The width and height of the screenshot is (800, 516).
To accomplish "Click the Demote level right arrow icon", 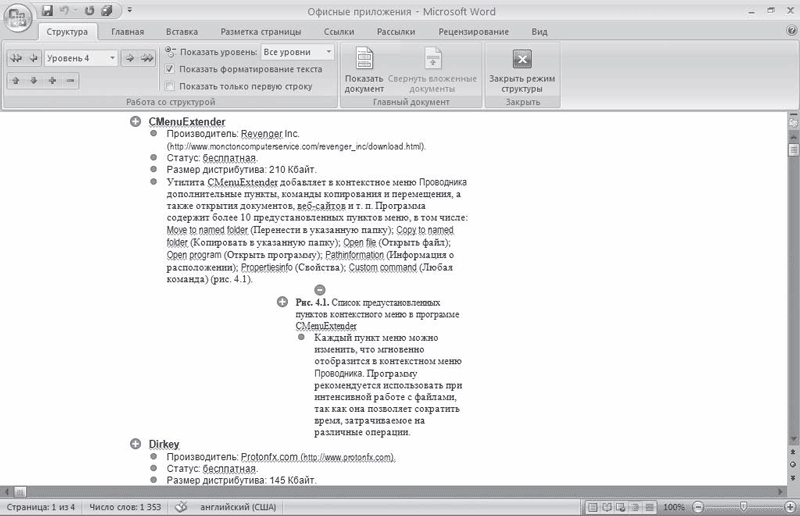I will [x=130, y=58].
